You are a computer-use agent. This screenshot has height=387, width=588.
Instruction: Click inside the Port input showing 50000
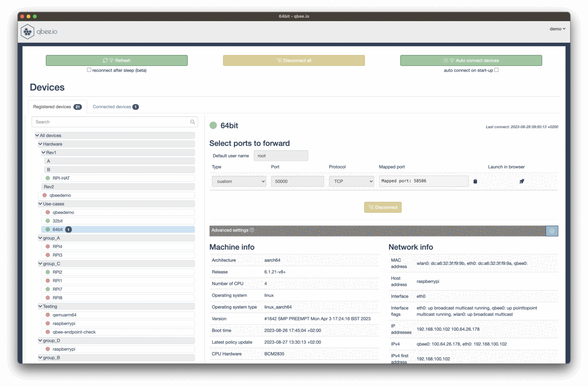[297, 181]
